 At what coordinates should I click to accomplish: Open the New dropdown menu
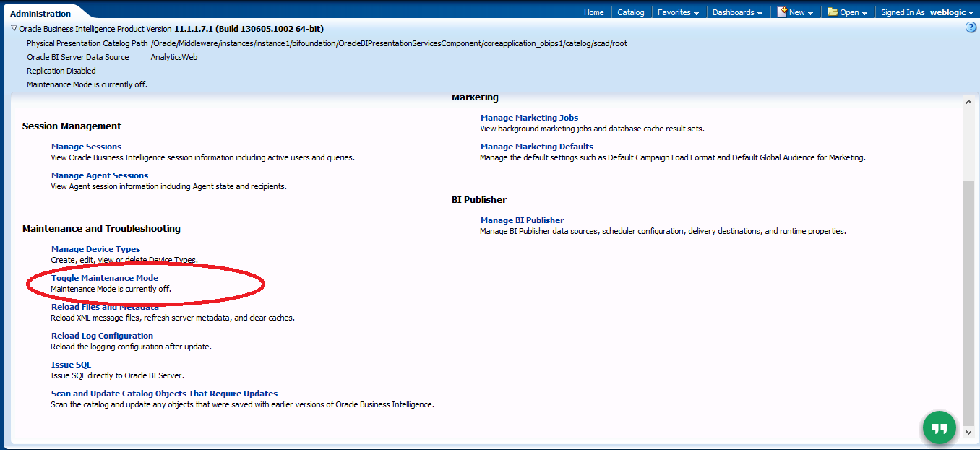pyautogui.click(x=795, y=12)
